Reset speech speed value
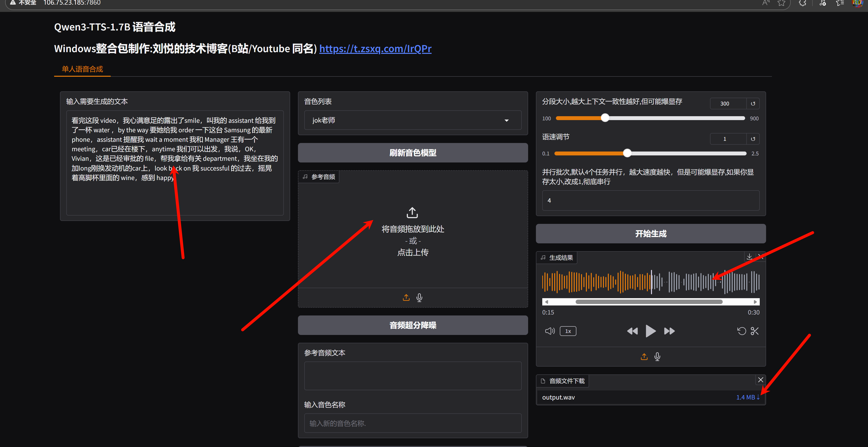This screenshot has height=447, width=868. [x=753, y=139]
